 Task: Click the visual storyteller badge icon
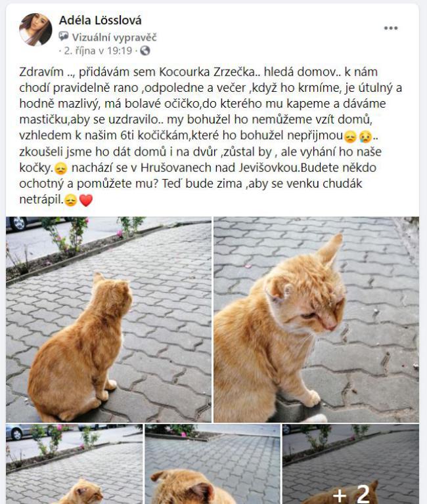[x=63, y=36]
